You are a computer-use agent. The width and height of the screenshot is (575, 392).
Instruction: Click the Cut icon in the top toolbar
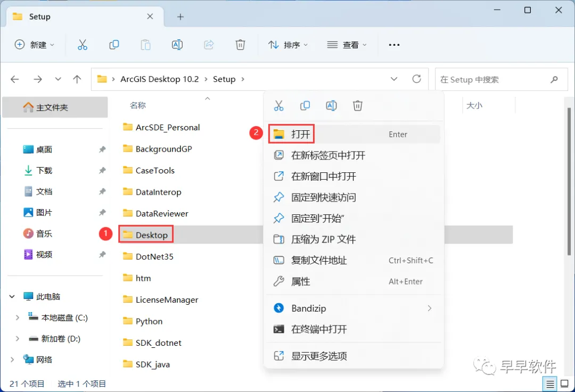(x=83, y=45)
